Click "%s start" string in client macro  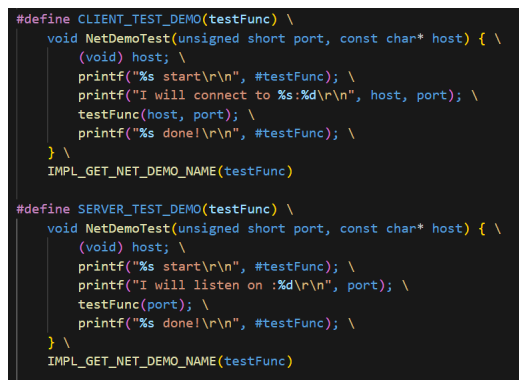click(x=186, y=77)
